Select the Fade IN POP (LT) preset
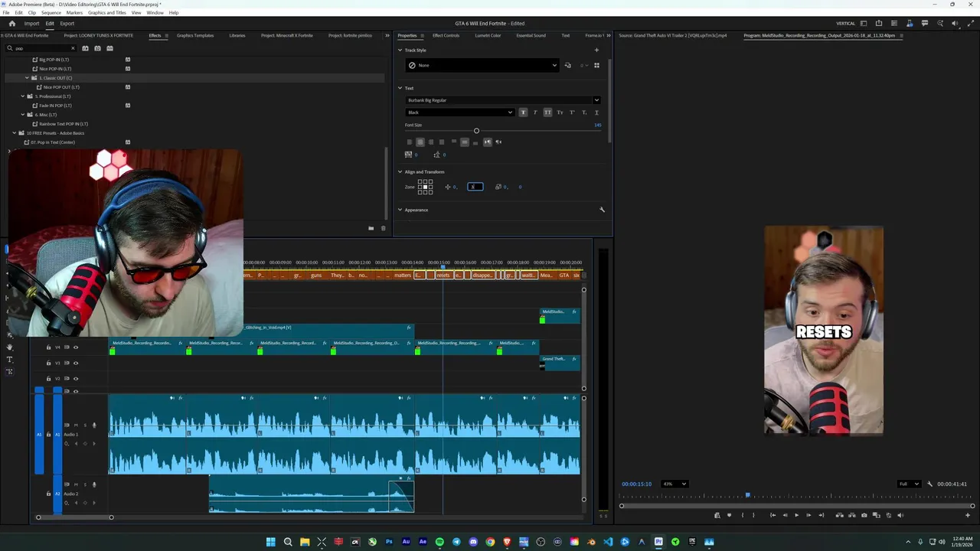 [x=55, y=106]
